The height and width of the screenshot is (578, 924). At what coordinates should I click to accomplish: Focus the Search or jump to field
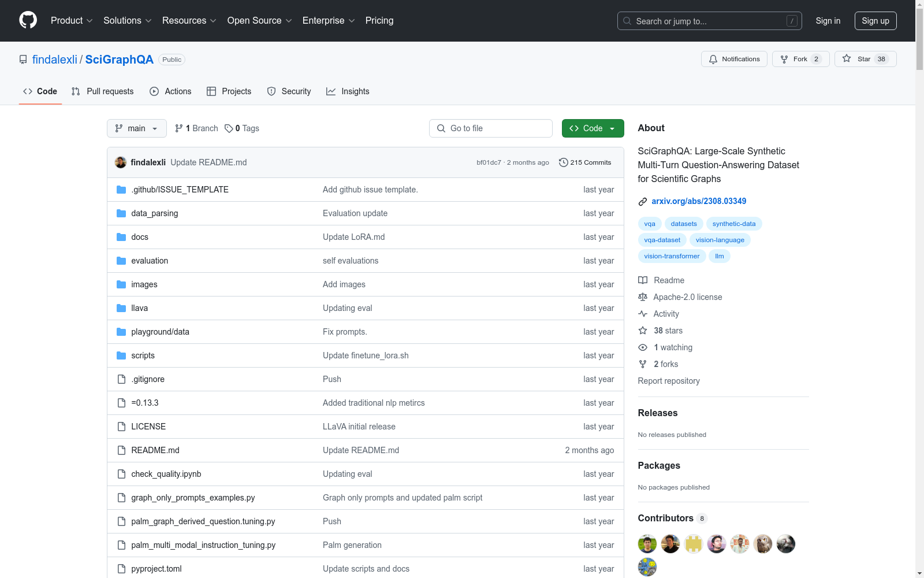click(710, 21)
